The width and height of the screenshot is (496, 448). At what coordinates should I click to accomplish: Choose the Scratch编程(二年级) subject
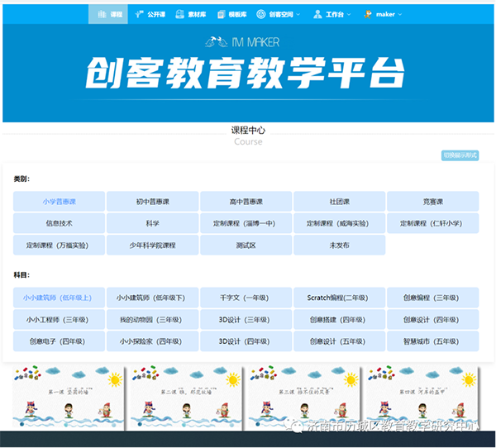(x=338, y=298)
